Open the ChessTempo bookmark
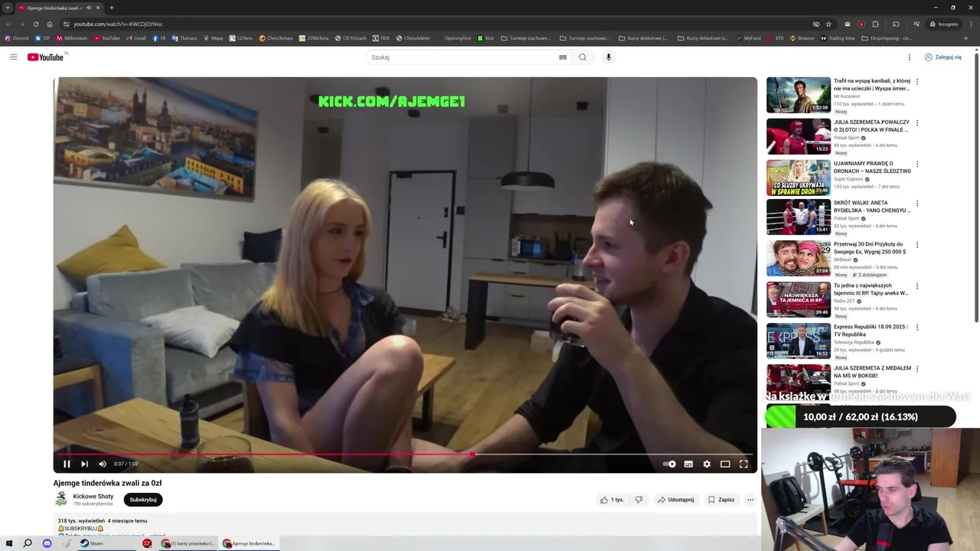This screenshot has height=551, width=980. coord(276,38)
